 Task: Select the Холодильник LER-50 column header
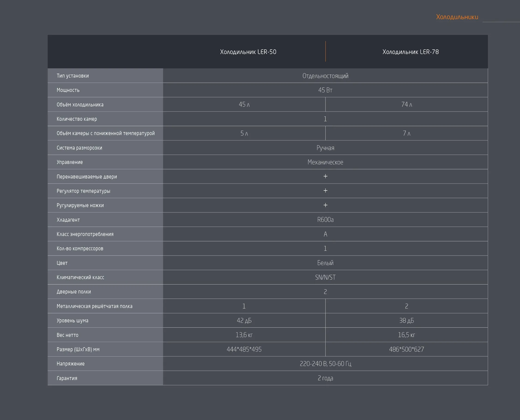pyautogui.click(x=248, y=52)
